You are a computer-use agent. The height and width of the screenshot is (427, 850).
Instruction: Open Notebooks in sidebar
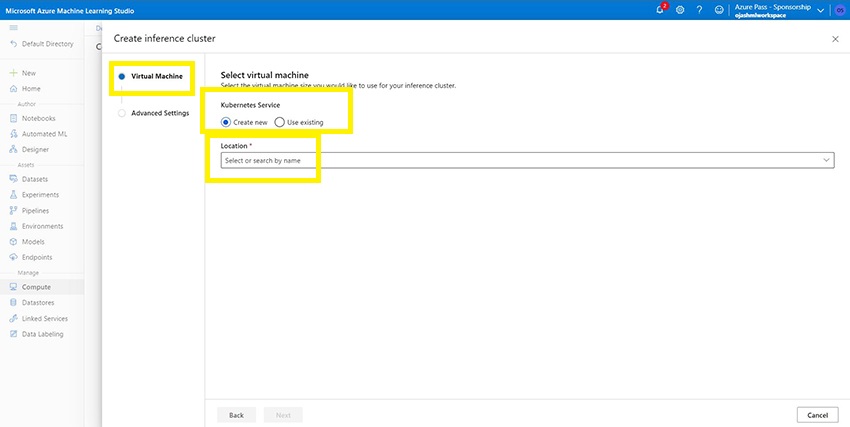33,118
